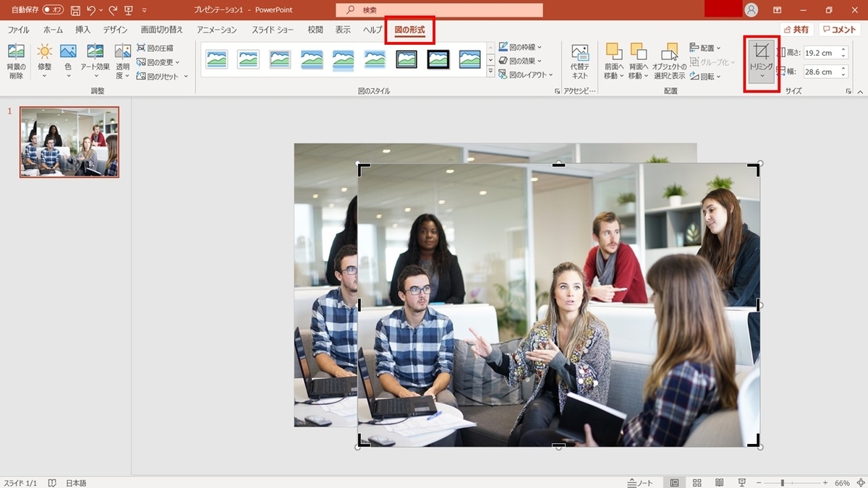Open the Transparency (透明度) icon
868x488 pixels.
tap(123, 52)
